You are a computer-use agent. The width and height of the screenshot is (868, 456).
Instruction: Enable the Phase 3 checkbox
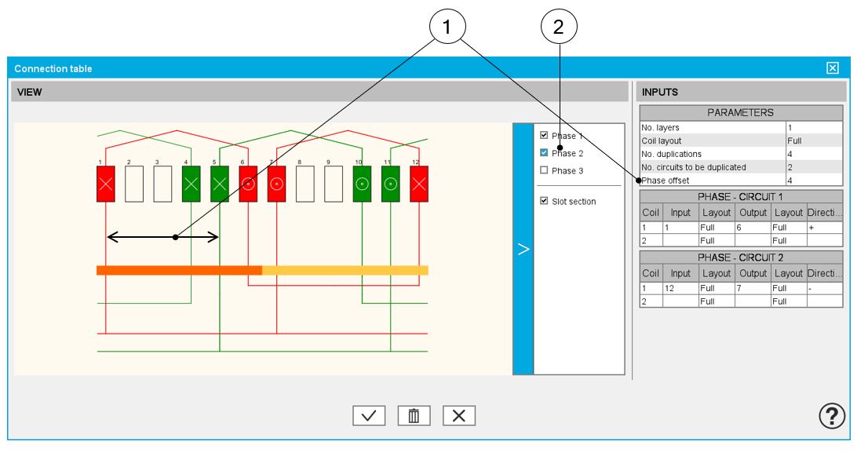tap(544, 170)
